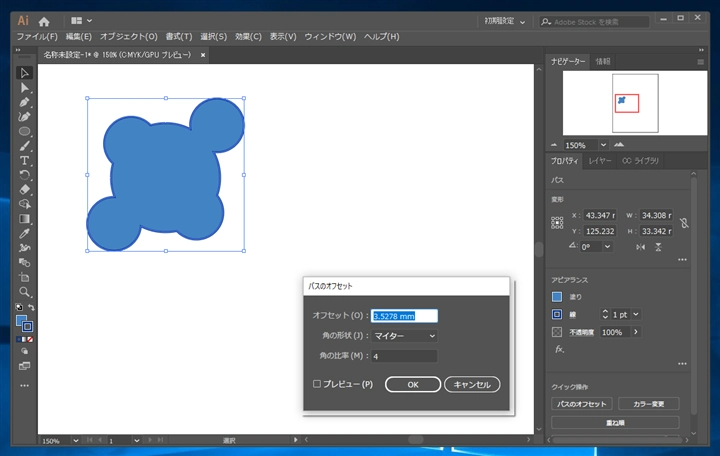Select the Selection tool arrow
This screenshot has height=456, width=720.
click(x=24, y=73)
